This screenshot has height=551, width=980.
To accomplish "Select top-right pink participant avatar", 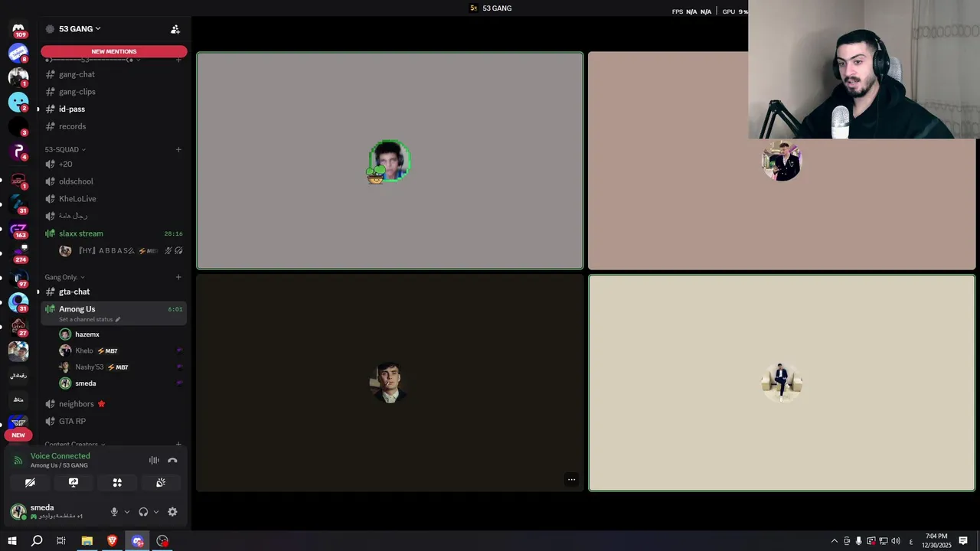I will (x=782, y=161).
